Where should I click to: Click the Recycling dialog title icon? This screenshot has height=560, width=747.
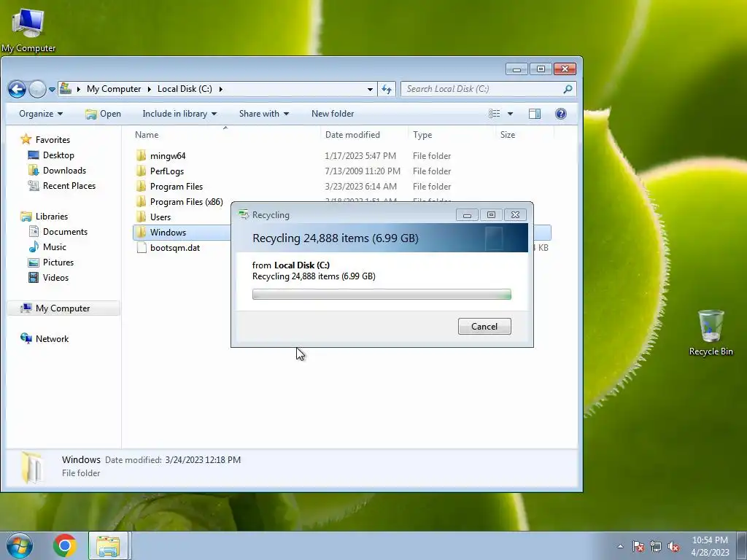pyautogui.click(x=244, y=215)
